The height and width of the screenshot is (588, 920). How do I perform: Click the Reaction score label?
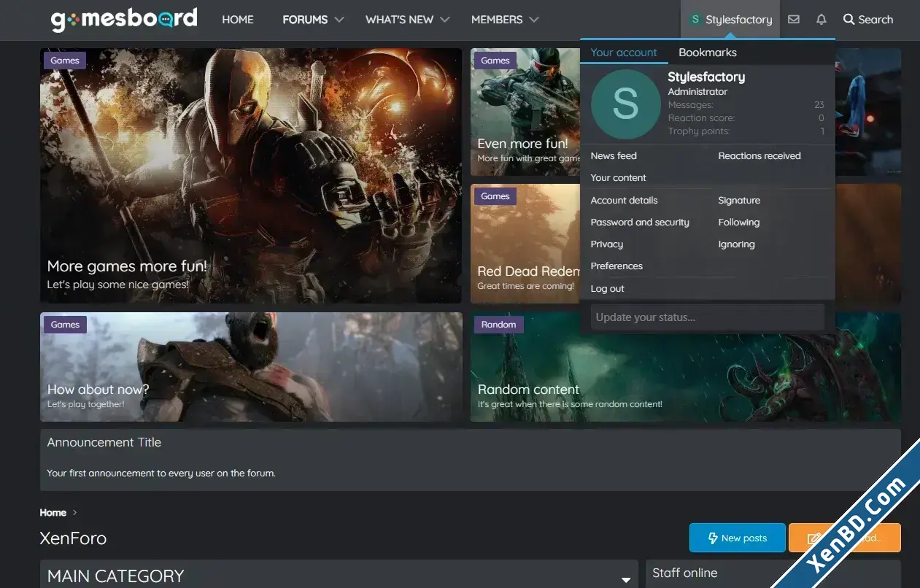(701, 118)
